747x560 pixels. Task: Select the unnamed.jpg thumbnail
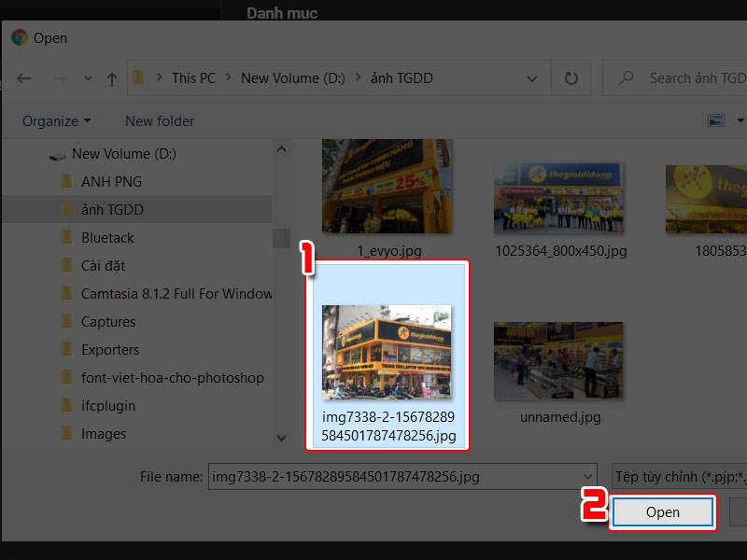tap(558, 360)
